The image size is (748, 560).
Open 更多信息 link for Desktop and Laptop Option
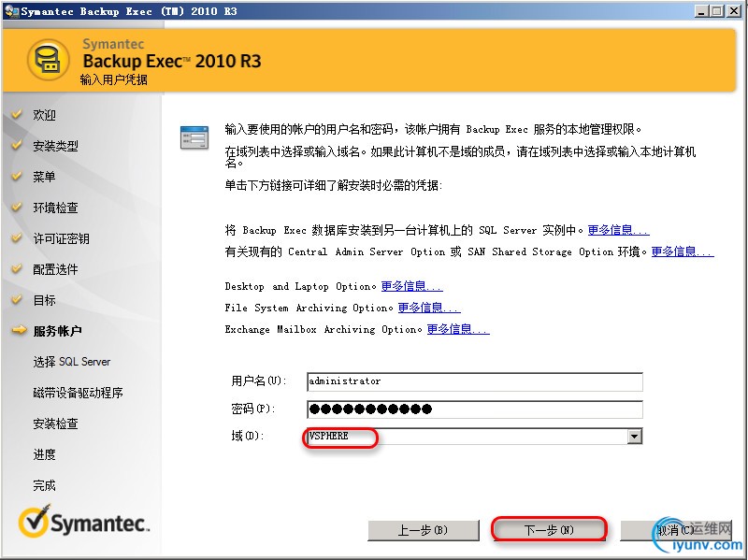[x=411, y=286]
